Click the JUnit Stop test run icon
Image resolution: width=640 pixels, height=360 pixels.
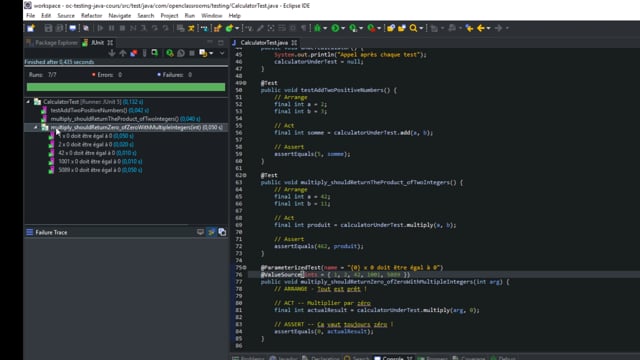pyautogui.click(x=192, y=53)
